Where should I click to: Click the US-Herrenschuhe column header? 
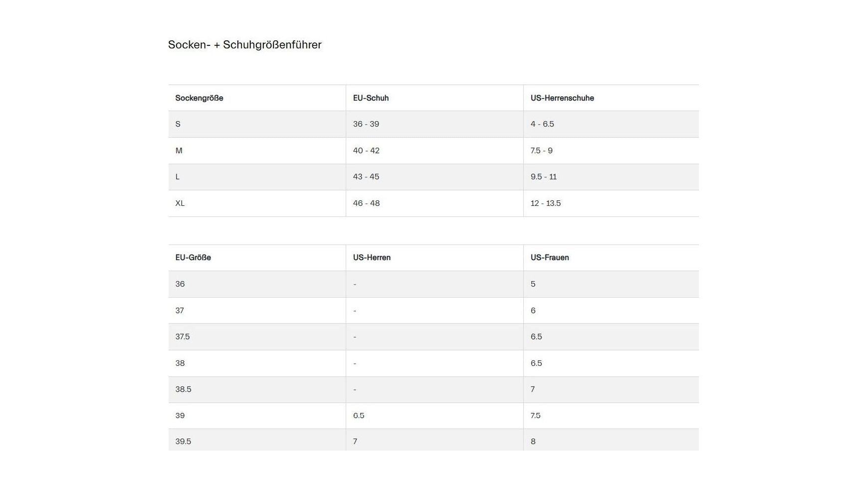pos(611,98)
